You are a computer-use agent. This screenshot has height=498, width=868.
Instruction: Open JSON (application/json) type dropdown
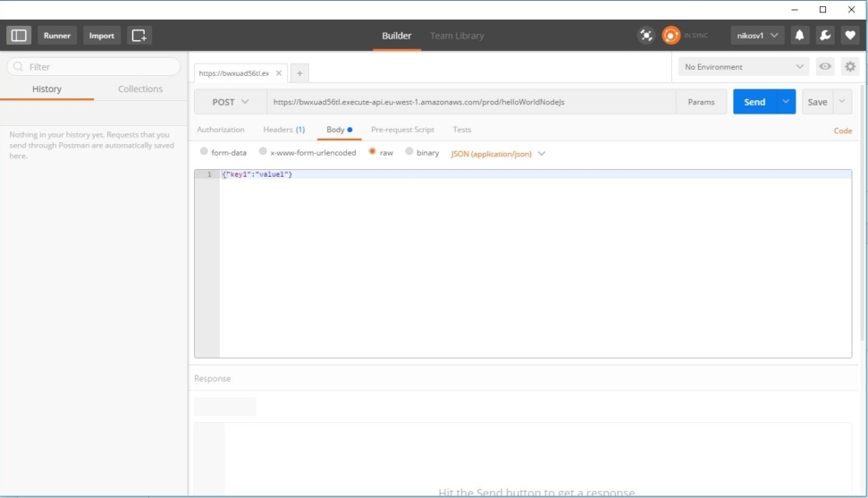tap(498, 154)
